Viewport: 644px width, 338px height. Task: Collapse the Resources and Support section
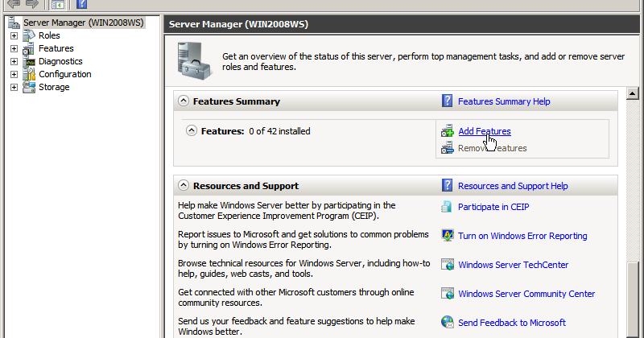[x=184, y=185]
